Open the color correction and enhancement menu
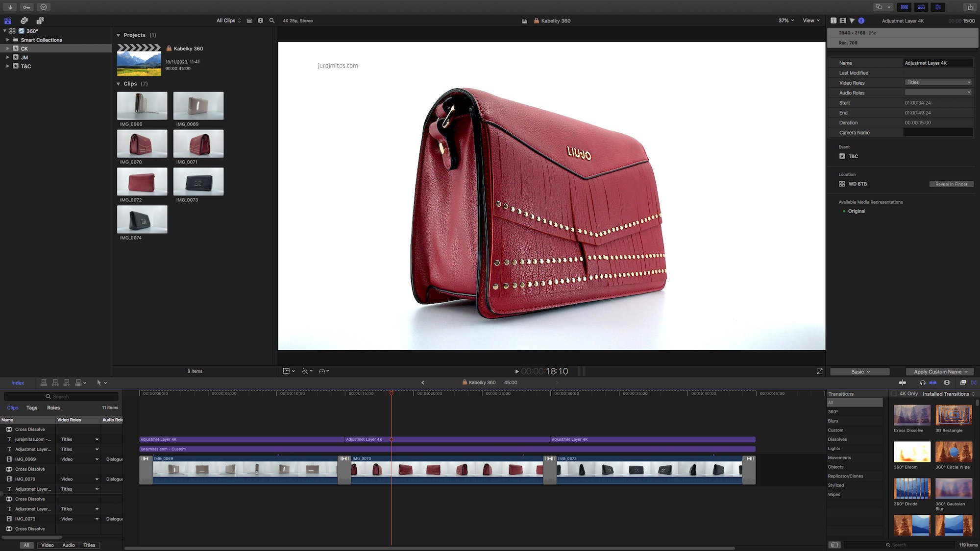The image size is (980, 551). [x=307, y=371]
